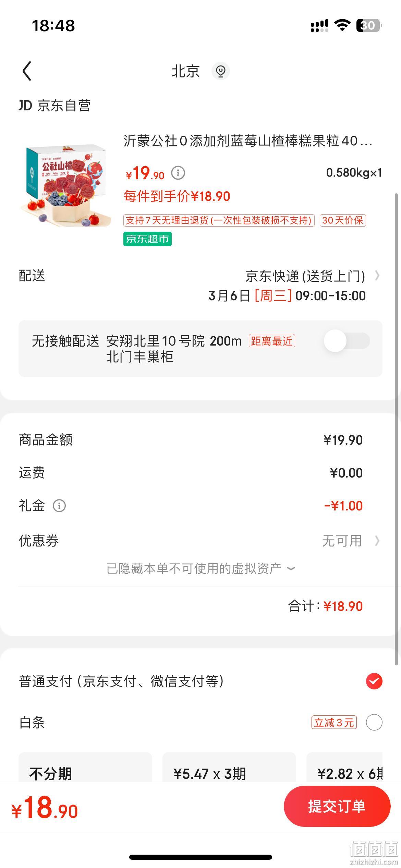Tap the 立减3元 promotion tag
Screen dimensions: 401x868
coord(334,722)
